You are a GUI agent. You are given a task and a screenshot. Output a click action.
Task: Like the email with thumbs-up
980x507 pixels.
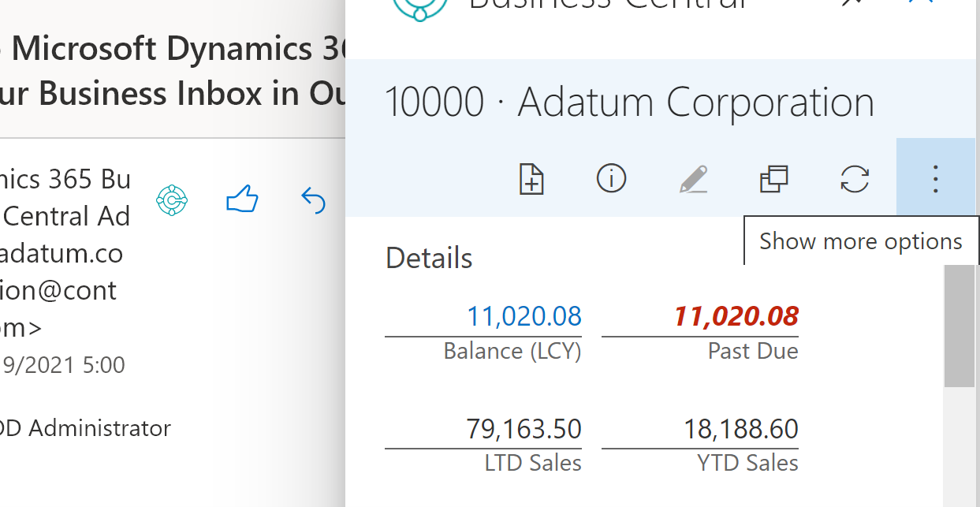(242, 200)
